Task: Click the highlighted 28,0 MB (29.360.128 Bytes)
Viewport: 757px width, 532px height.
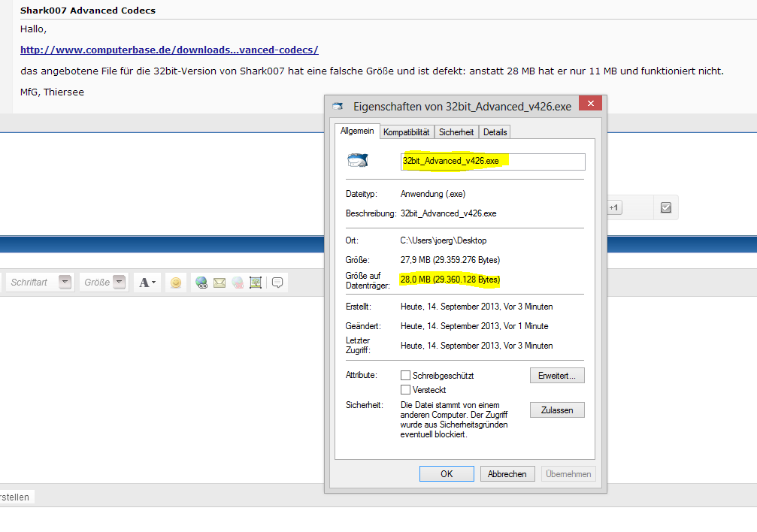Action: coord(450,280)
